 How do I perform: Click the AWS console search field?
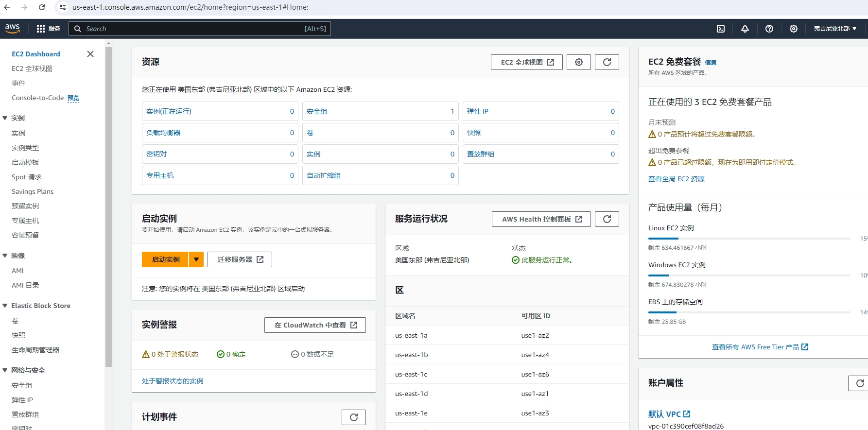pos(200,29)
